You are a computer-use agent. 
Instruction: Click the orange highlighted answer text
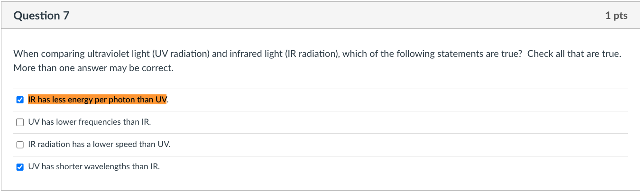click(97, 100)
